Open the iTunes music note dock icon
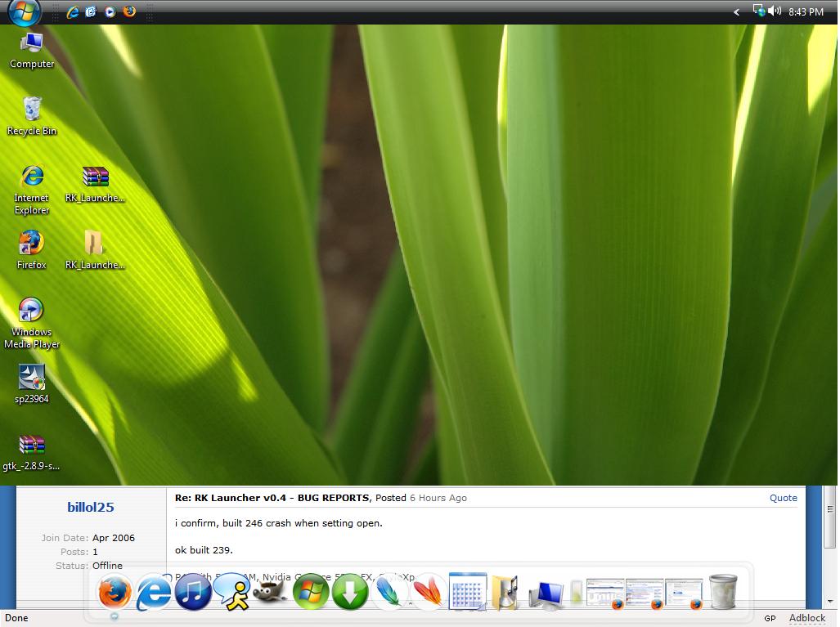840x627 pixels. [193, 592]
